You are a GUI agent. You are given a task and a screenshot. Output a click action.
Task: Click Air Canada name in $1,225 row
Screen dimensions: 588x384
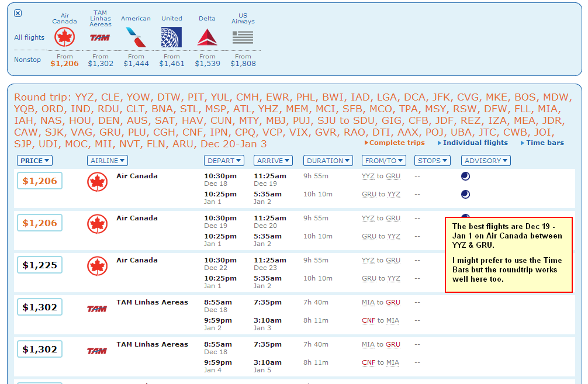[137, 260]
